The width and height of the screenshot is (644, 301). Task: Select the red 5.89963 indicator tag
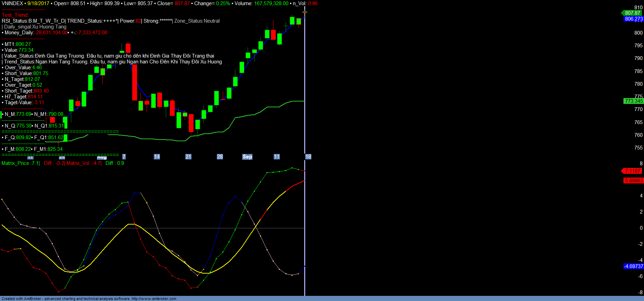click(633, 181)
